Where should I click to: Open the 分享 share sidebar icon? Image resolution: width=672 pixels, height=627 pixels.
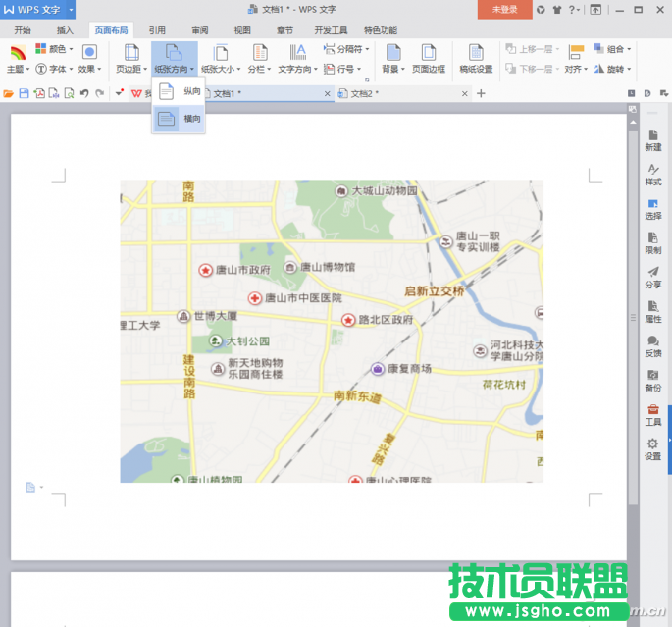[x=652, y=277]
